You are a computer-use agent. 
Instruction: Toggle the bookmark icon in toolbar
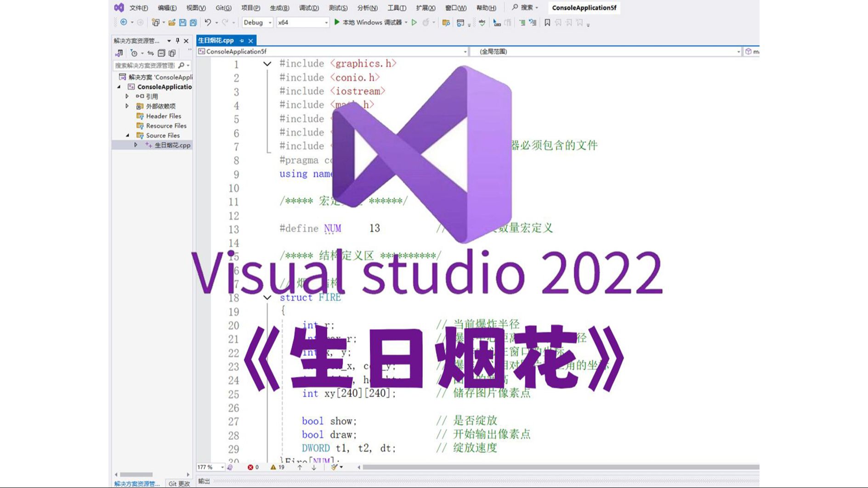point(547,22)
